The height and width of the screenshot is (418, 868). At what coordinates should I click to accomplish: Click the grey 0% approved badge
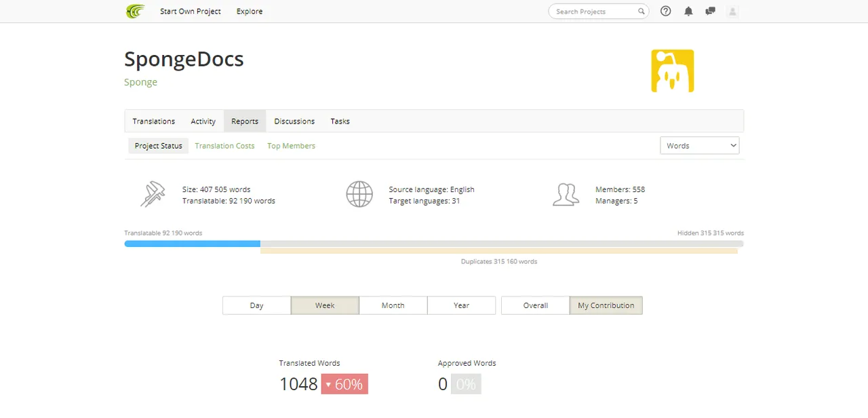click(x=466, y=384)
